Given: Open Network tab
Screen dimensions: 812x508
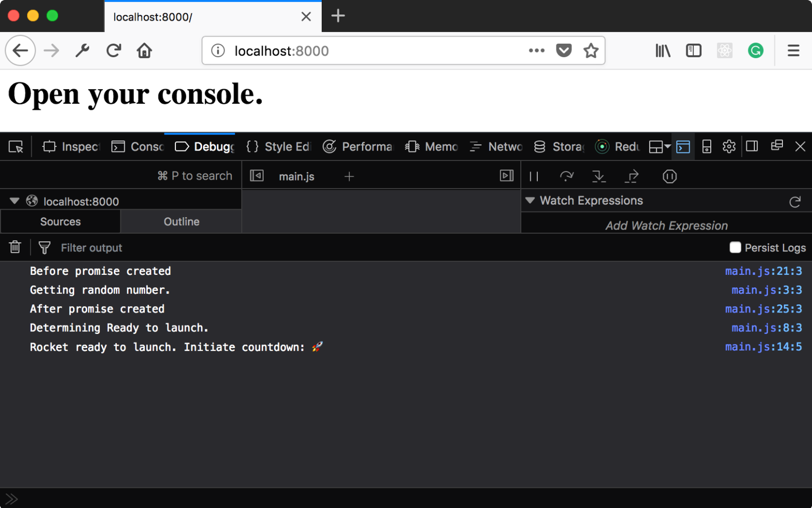Looking at the screenshot, I should [x=496, y=147].
